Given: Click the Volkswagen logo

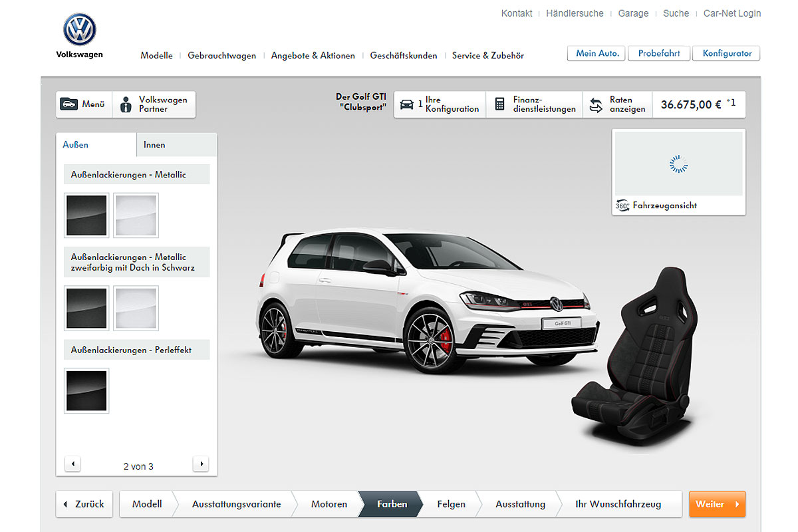Looking at the screenshot, I should click(80, 30).
